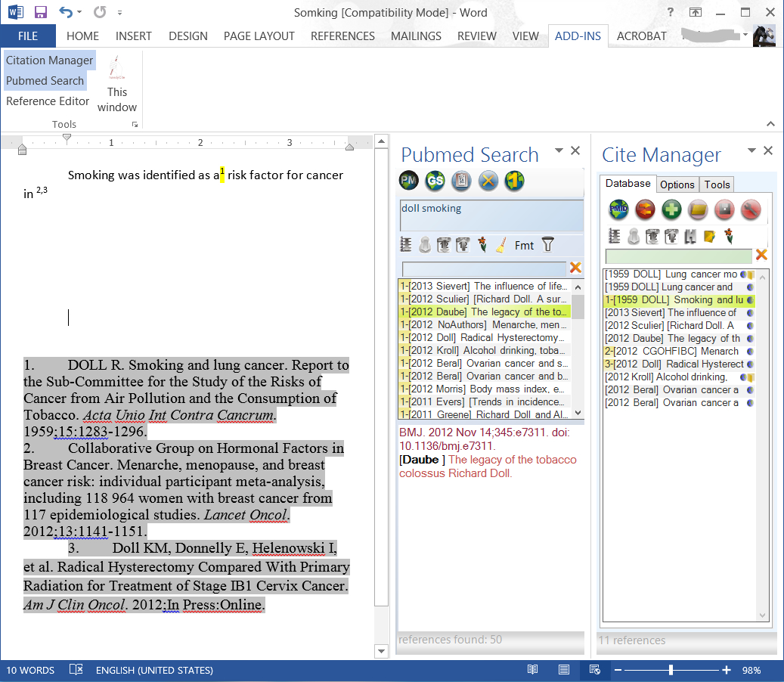Viewport: 784px width, 682px height.
Task: Switch to the Options tab in Cite Manager
Action: click(677, 184)
